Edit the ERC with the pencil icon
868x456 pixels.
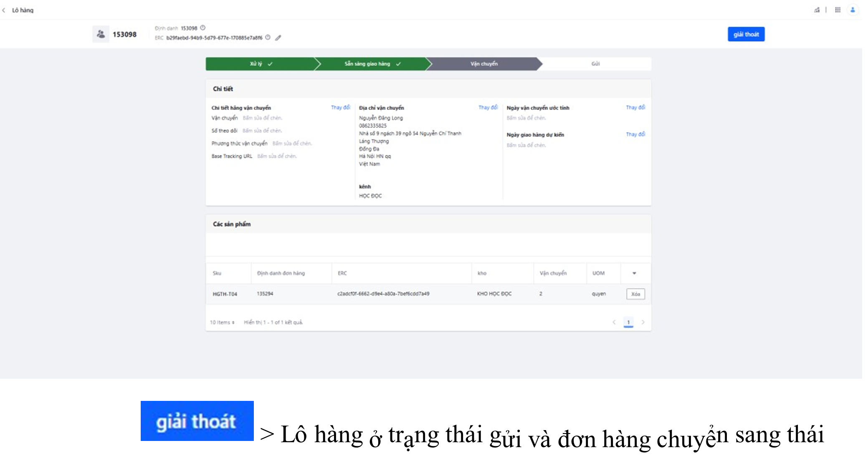[x=278, y=38]
